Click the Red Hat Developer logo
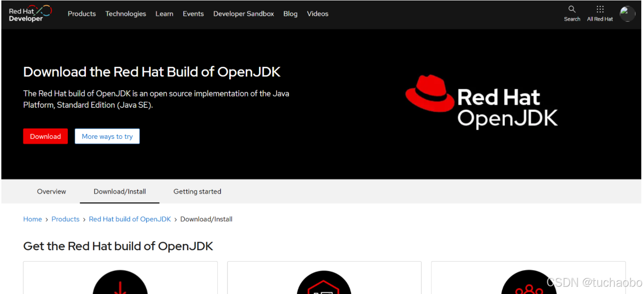This screenshot has height=294, width=644. click(x=30, y=14)
